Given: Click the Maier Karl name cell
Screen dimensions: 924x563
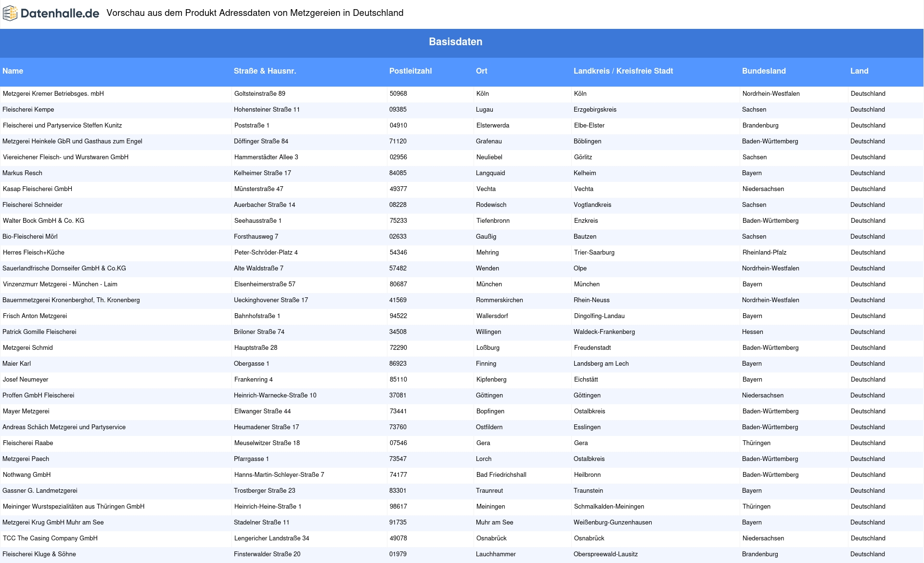Looking at the screenshot, I should tap(16, 364).
